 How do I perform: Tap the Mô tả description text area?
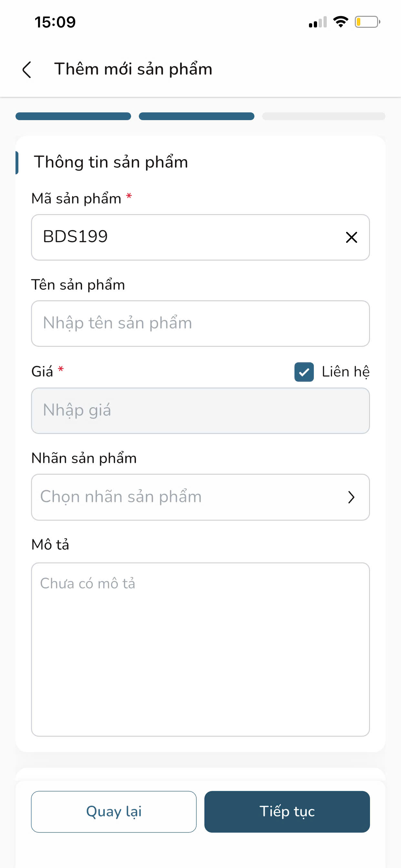[200, 649]
